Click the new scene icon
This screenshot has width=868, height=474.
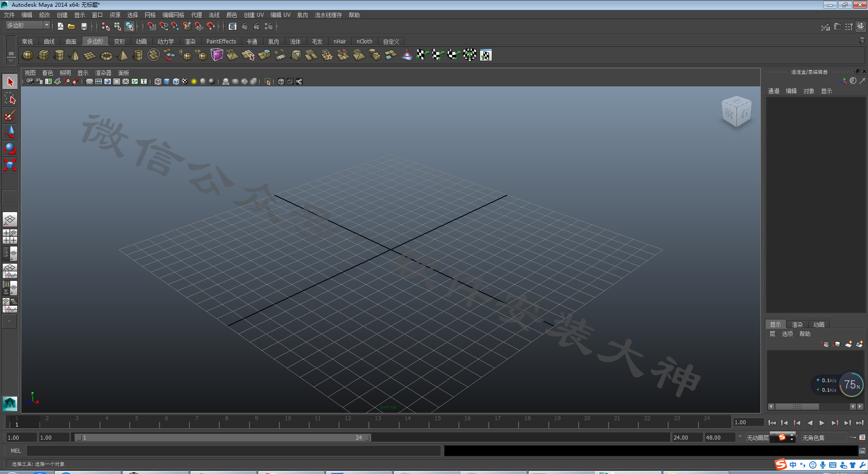[60, 26]
